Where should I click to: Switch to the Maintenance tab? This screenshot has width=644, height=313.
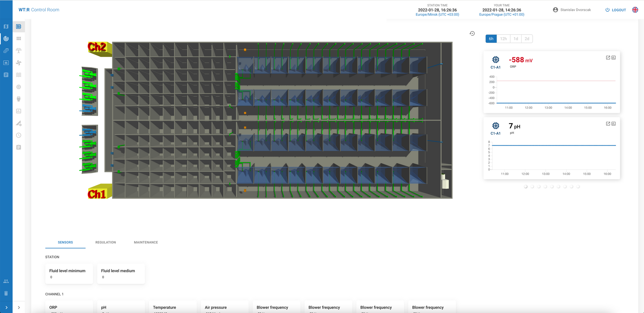146,242
